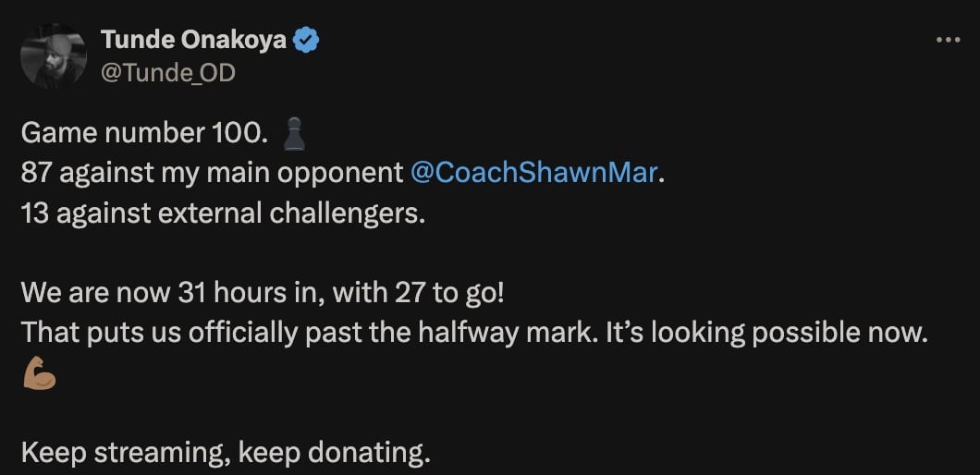Click the phrase "with 27 to go!"

[x=434, y=293]
